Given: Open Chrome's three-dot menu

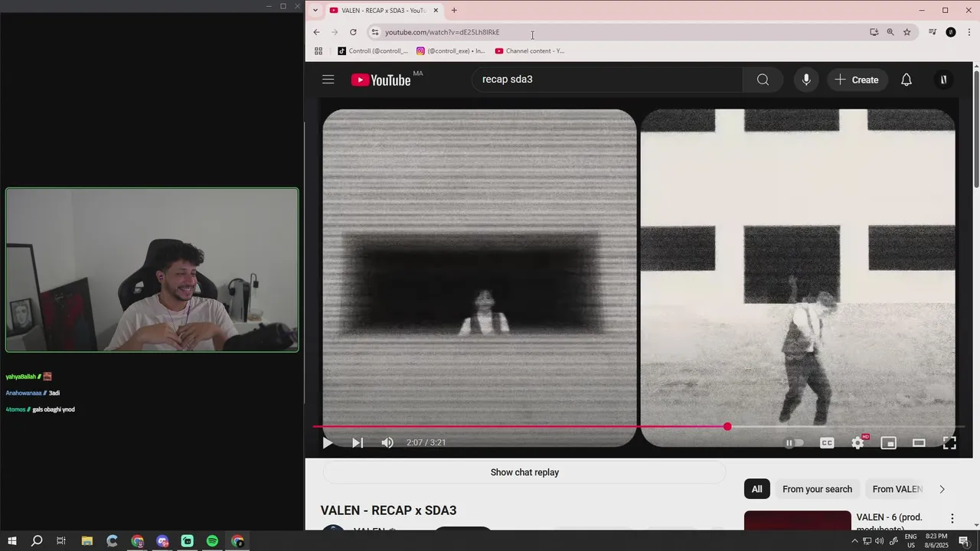Looking at the screenshot, I should tap(969, 32).
